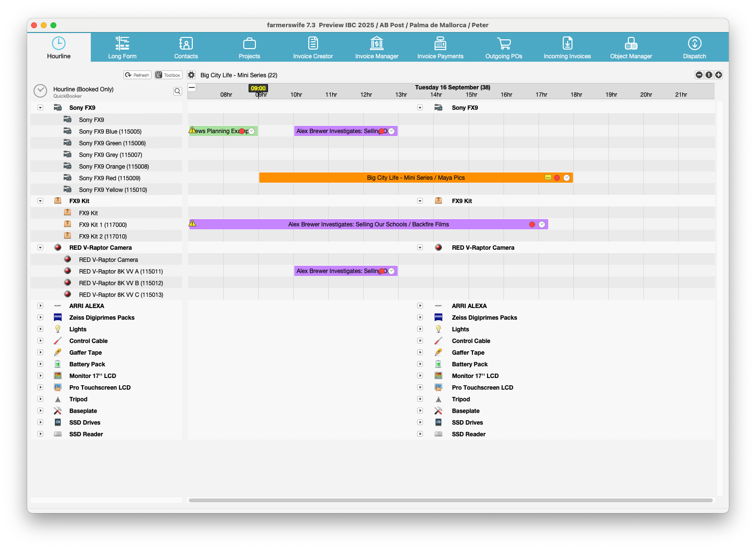Screen dimensions: 756x549
Task: Click Control Cable icon in left tree
Action: click(x=58, y=341)
